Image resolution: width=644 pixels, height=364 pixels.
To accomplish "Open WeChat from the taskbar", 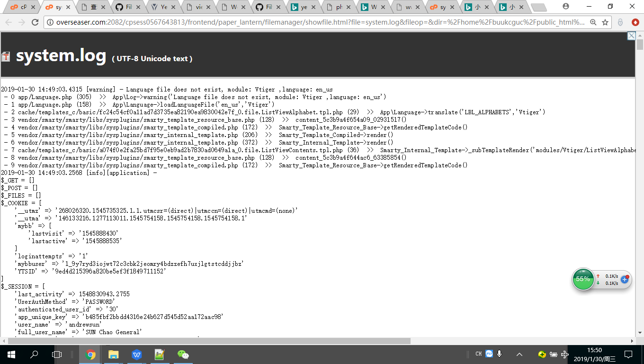I will coord(183,355).
